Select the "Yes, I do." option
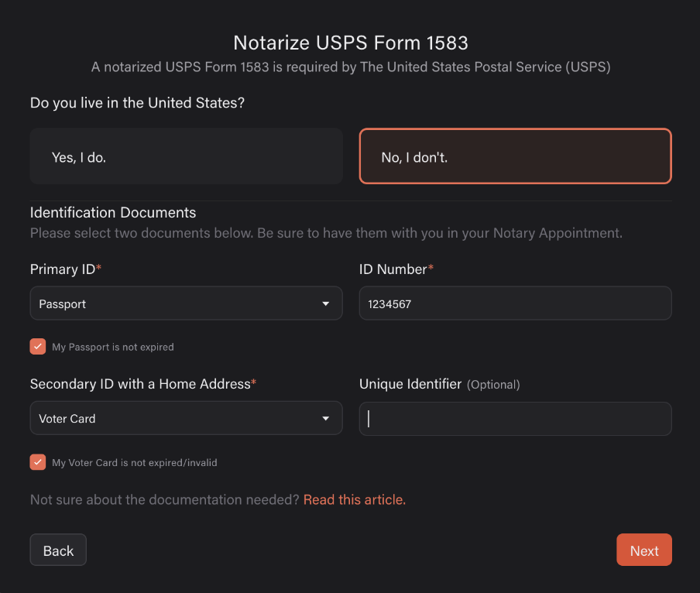Viewport: 700px width, 593px height. (186, 156)
